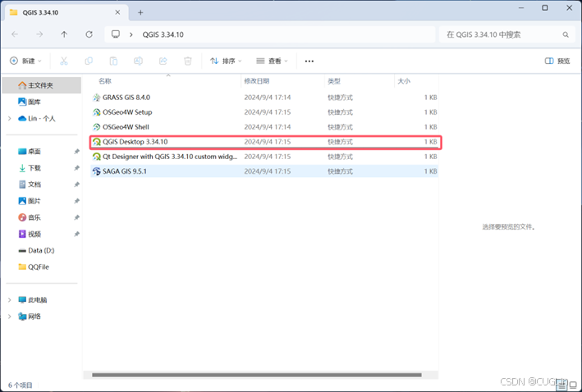Unpin 视频 using its pin icon
The image size is (582, 392).
76,234
